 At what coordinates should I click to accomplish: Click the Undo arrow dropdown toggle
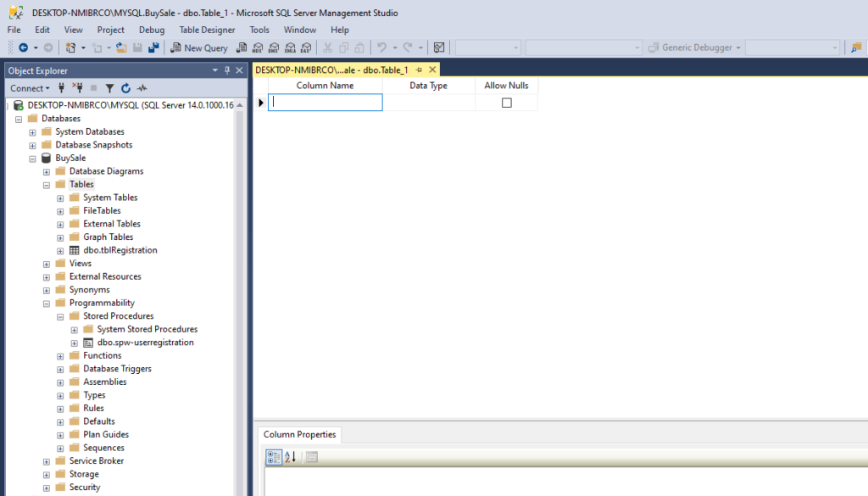[395, 47]
